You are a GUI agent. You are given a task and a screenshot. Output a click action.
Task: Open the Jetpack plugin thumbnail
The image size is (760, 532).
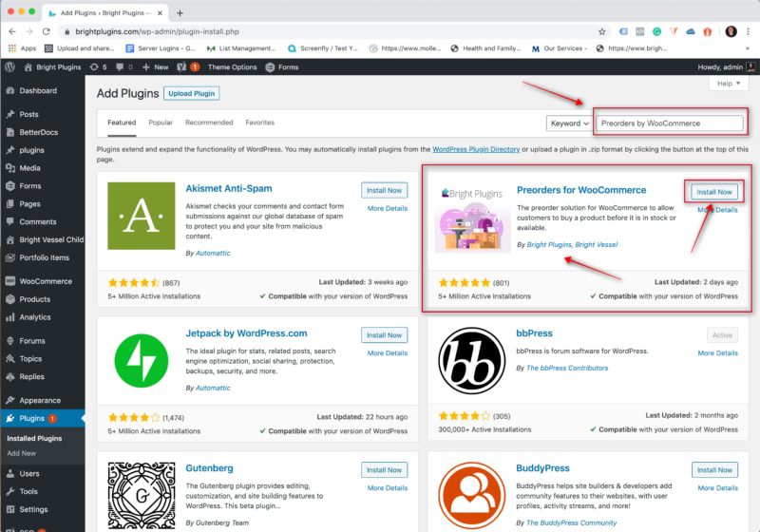click(x=141, y=360)
